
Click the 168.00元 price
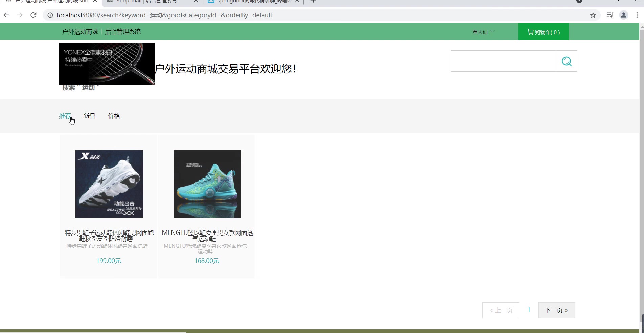(207, 261)
